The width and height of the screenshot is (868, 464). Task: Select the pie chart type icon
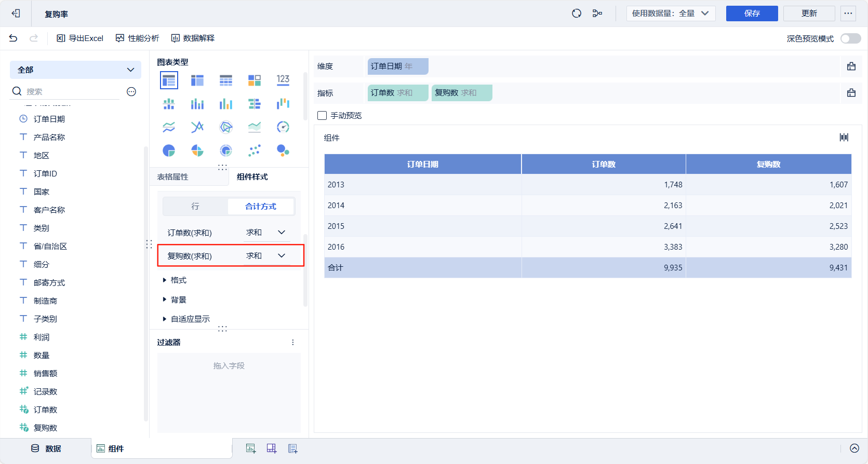(169, 151)
